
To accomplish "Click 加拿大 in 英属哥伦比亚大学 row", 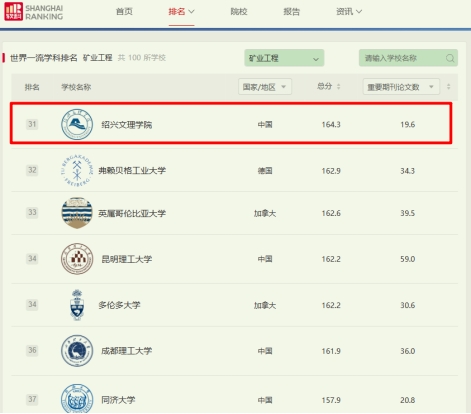I will pos(265,213).
